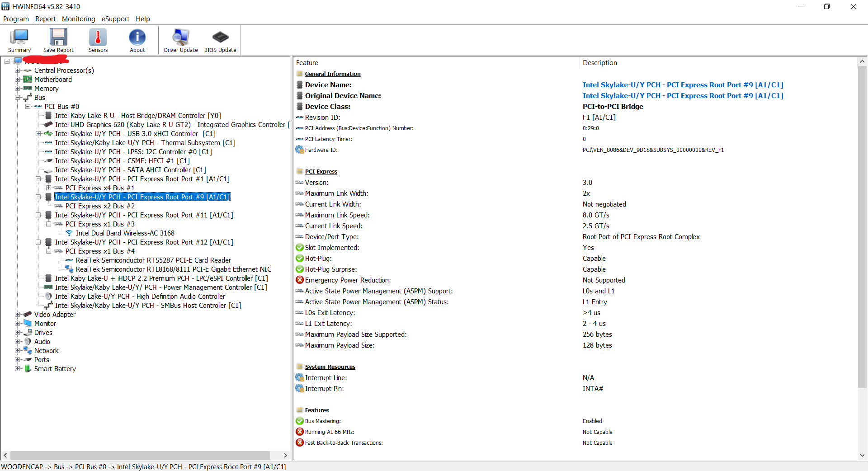This screenshot has height=471, width=868.
Task: Select the SATA AHCI Controller entry
Action: pyautogui.click(x=131, y=170)
